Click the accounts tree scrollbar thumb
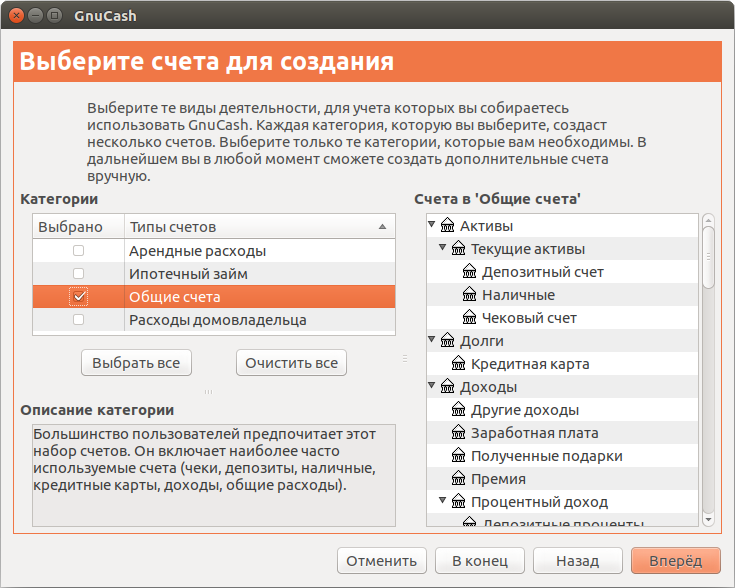The width and height of the screenshot is (735, 588). pos(708,257)
